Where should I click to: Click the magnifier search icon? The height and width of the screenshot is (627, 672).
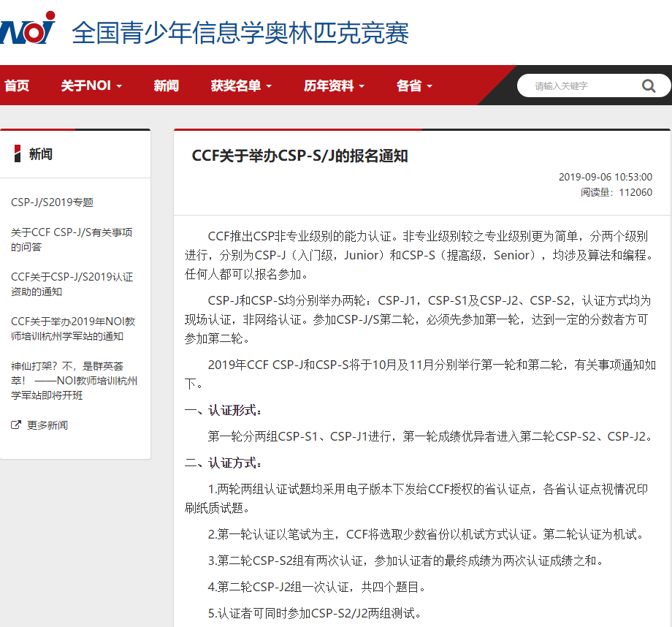(649, 86)
